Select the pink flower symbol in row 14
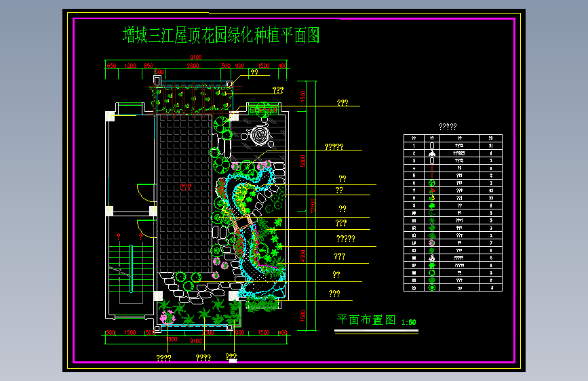Image resolution: width=588 pixels, height=381 pixels. click(432, 243)
